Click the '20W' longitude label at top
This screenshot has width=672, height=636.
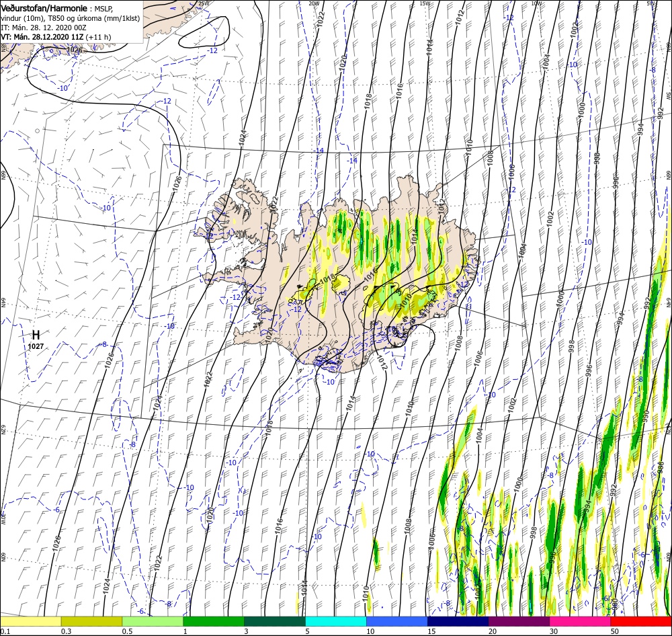(x=314, y=3)
